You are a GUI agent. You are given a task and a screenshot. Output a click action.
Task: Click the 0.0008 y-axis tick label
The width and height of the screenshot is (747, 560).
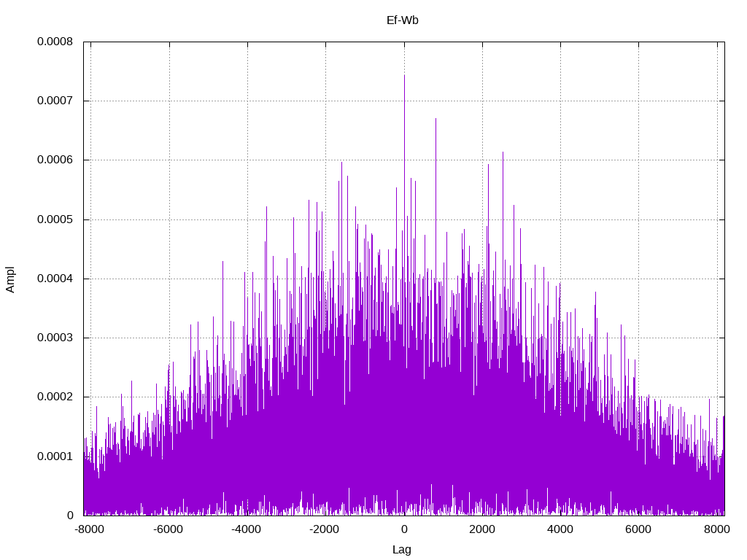(x=55, y=42)
